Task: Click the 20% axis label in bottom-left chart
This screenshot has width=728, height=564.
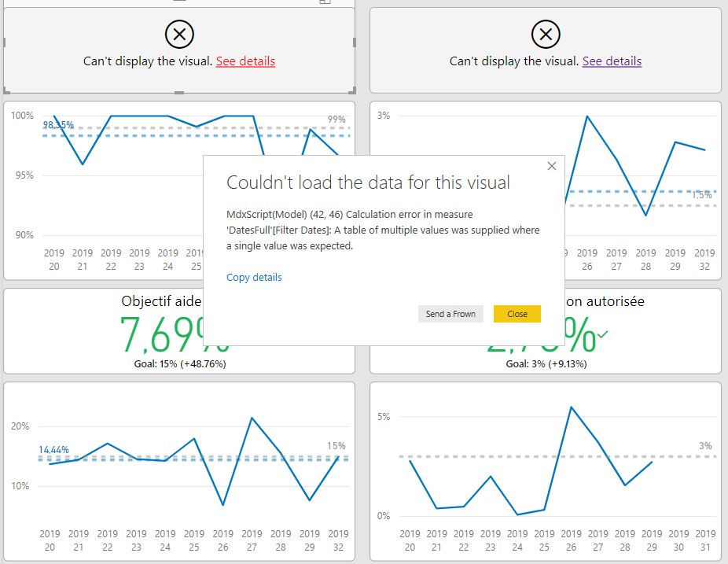Action: pyautogui.click(x=20, y=426)
